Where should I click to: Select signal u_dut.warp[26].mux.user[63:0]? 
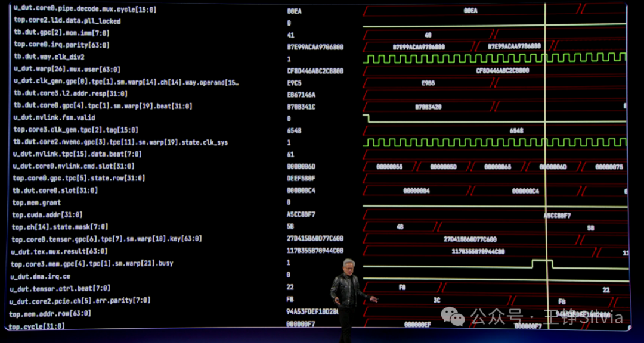click(x=67, y=69)
